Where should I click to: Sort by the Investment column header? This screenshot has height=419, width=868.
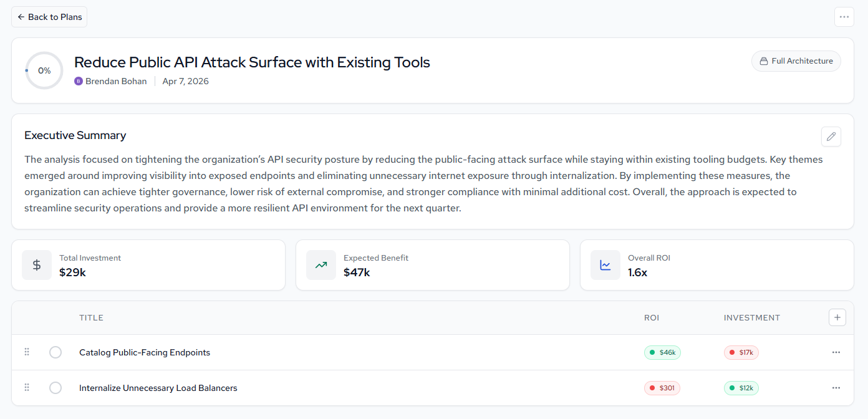[751, 318]
